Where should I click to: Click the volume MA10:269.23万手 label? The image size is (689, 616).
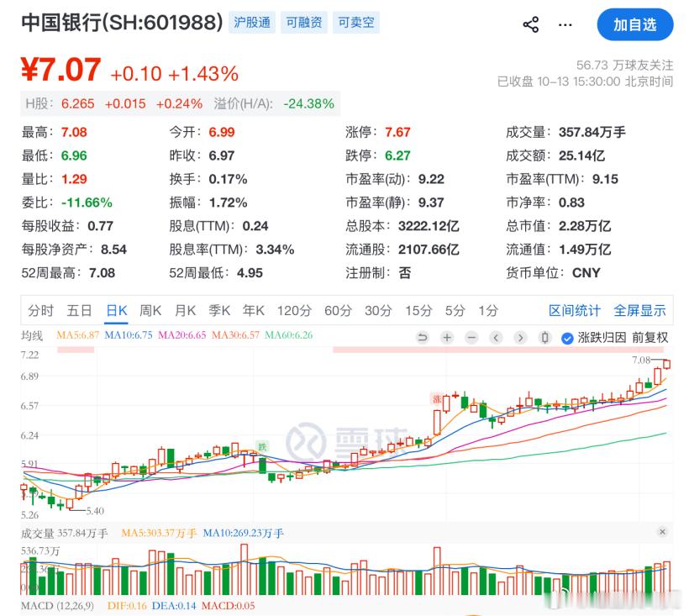point(243,533)
